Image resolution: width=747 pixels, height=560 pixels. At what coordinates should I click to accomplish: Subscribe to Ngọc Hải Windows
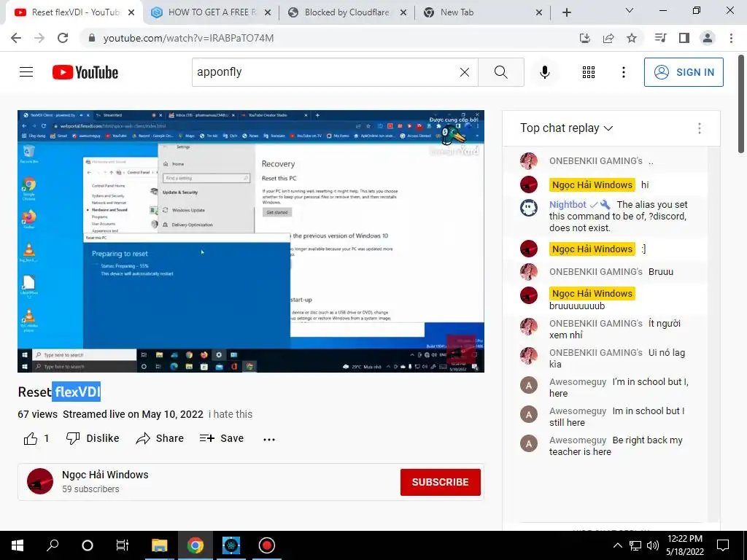pyautogui.click(x=440, y=482)
